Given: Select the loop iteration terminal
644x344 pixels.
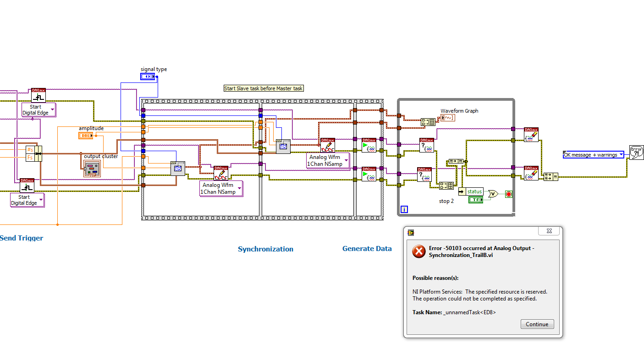Looking at the screenshot, I should tap(404, 209).
